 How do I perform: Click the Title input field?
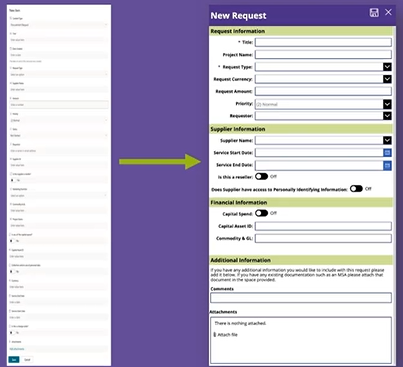click(323, 42)
